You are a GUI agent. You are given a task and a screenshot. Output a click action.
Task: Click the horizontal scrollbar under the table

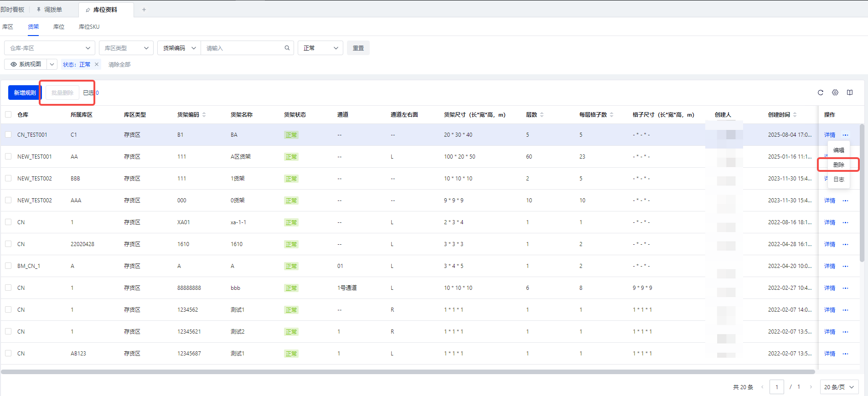pos(408,372)
